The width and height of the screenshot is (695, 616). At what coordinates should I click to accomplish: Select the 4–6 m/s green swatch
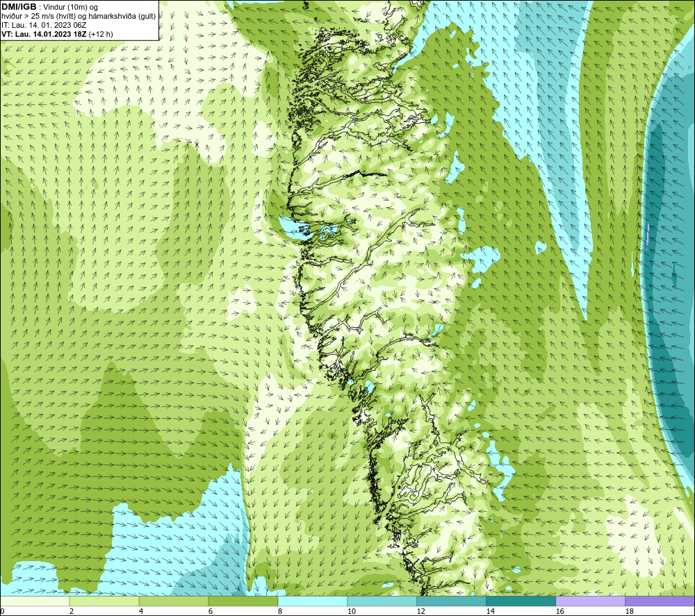click(x=174, y=601)
